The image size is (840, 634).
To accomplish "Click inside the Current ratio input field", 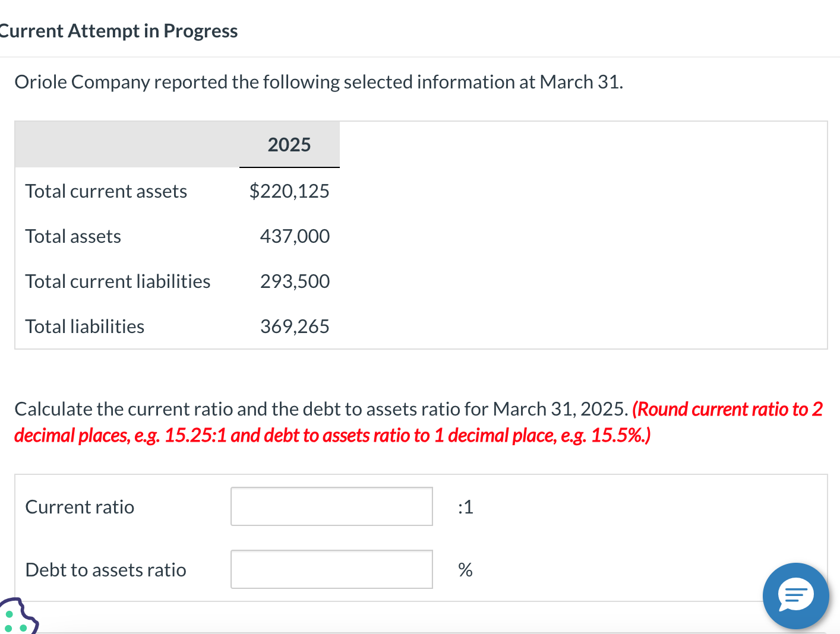I will click(331, 506).
